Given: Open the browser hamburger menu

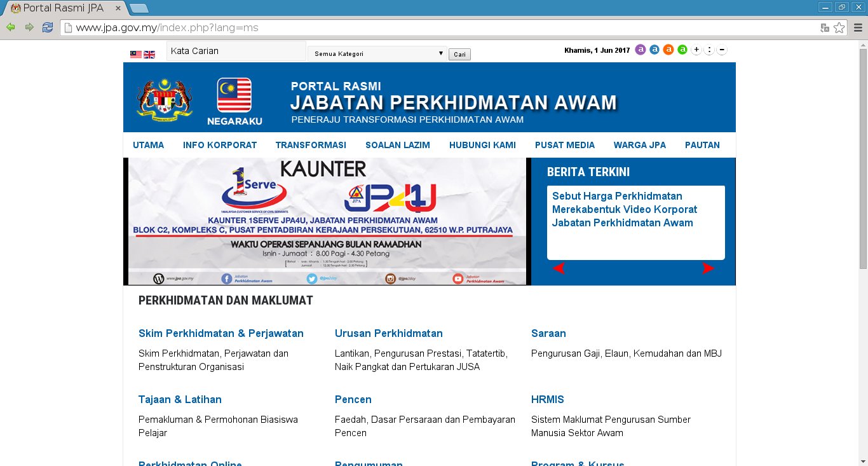Looking at the screenshot, I should point(858,27).
